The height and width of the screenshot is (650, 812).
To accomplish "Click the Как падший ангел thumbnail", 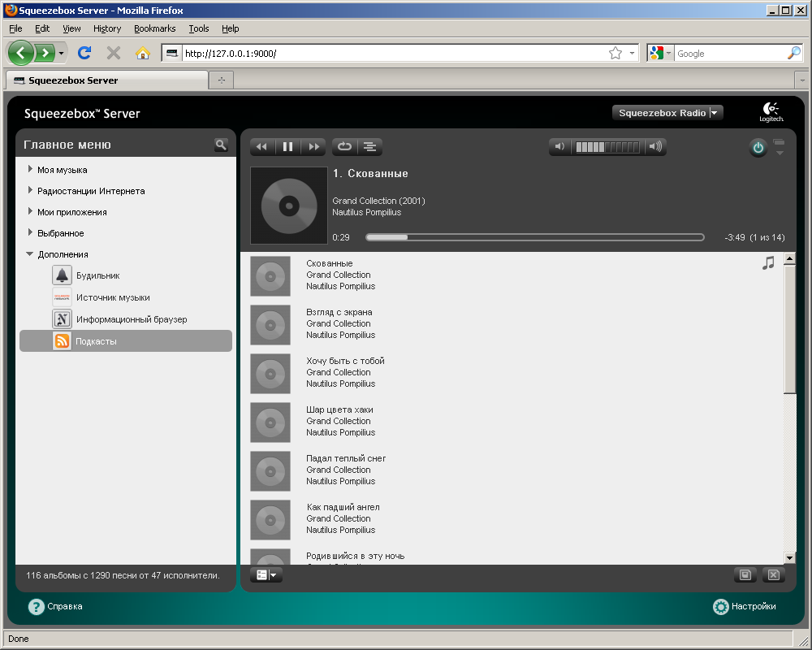I will [x=270, y=520].
